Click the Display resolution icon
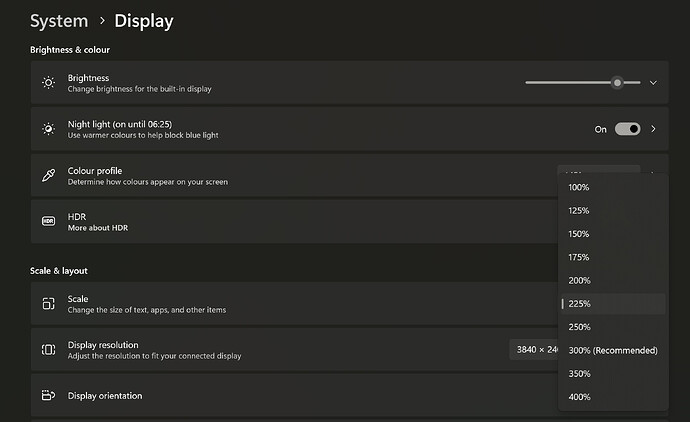This screenshot has width=690, height=422. pyautogui.click(x=48, y=350)
